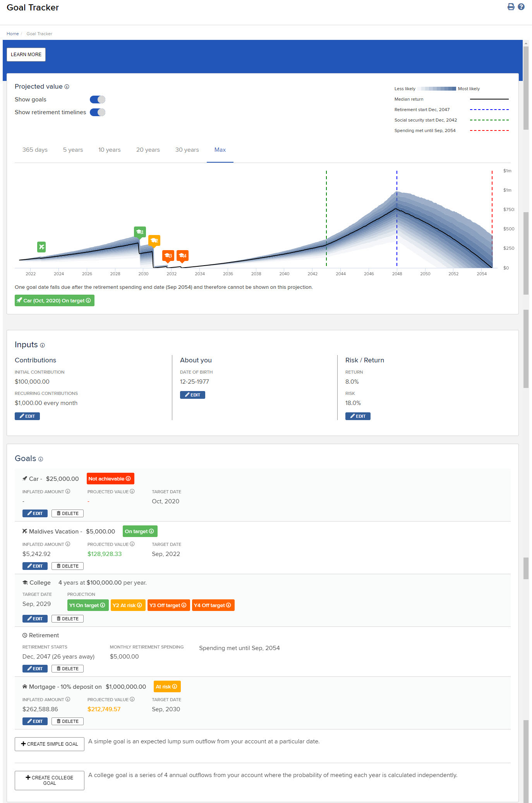Delete the Maldives Vacation goal
532x803 pixels.
(67, 566)
